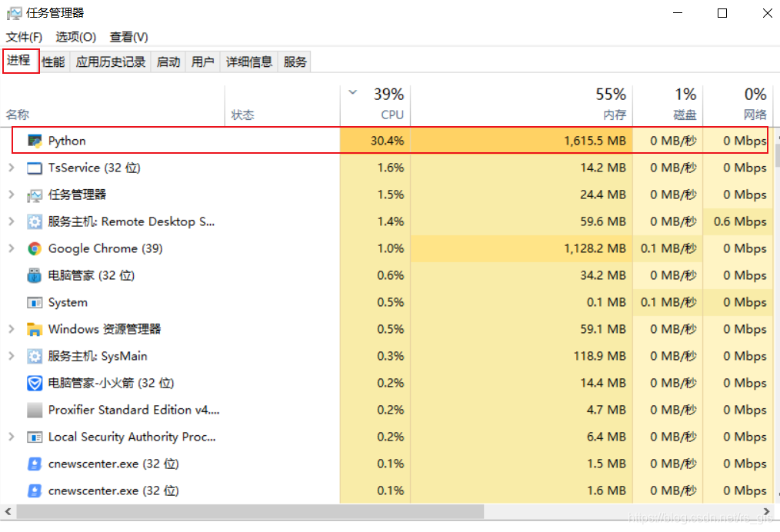Viewport: 780px width, 532px height.
Task: Minimize the Task Manager window
Action: [678, 13]
